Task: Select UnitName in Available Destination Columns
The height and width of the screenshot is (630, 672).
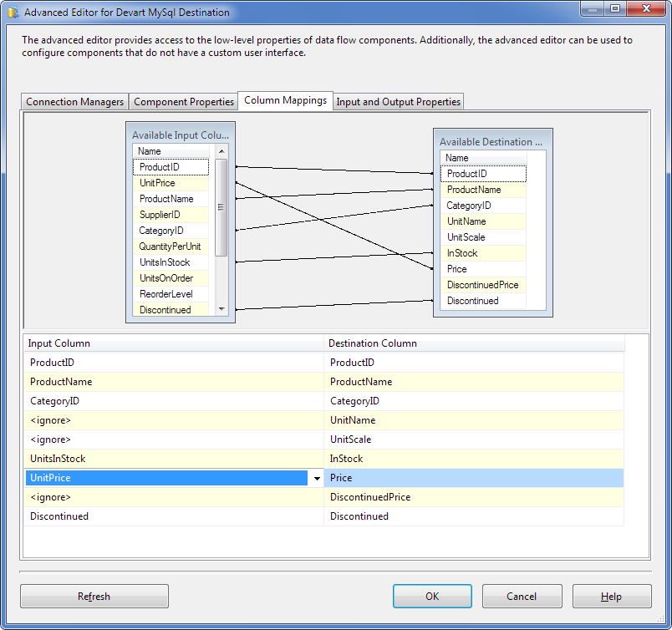Action: tap(483, 221)
